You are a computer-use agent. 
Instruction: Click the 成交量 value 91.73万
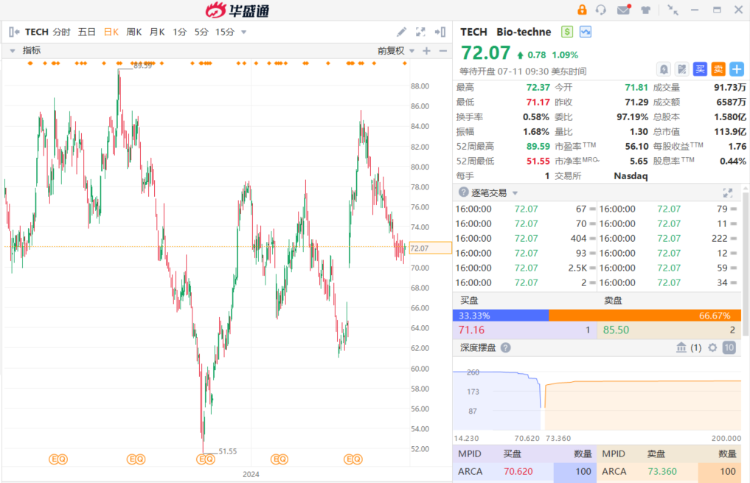pos(730,87)
